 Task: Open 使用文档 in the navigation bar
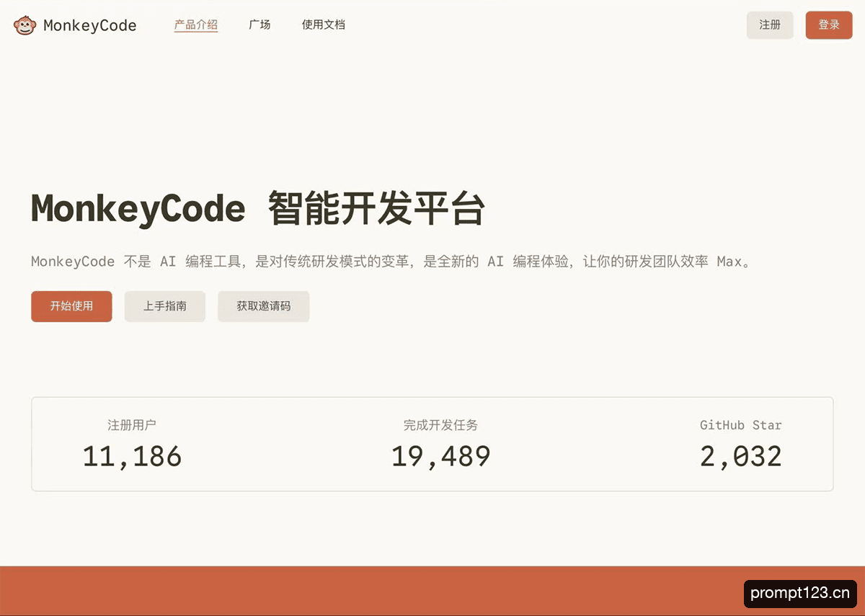(324, 25)
